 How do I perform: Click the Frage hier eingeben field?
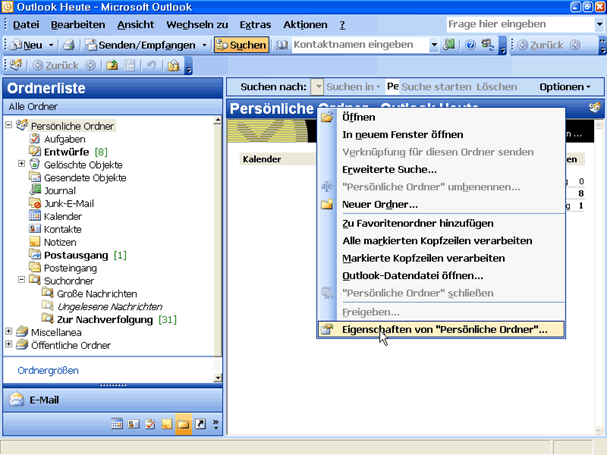coord(520,24)
